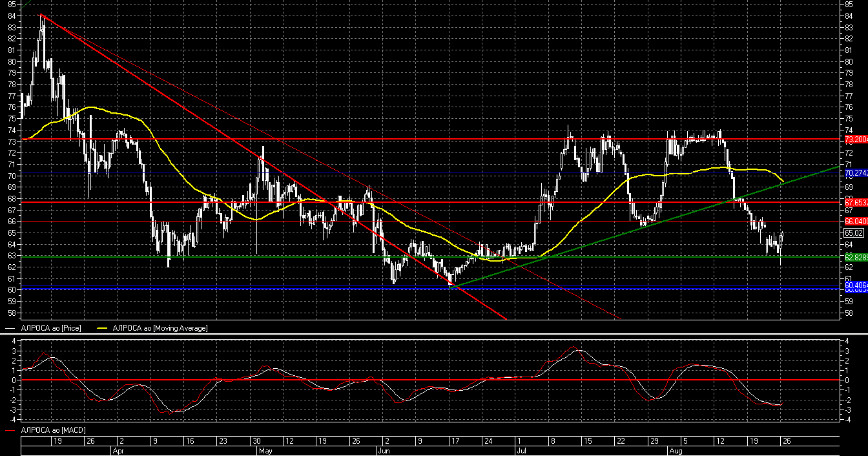Click the yellow Moving Average legend swatch
This screenshot has height=456, width=868.
(x=103, y=328)
